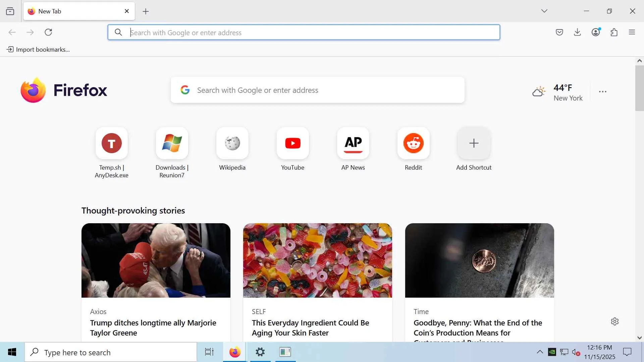The width and height of the screenshot is (644, 362).
Task: Open the new tab customize gear
Action: point(614,321)
